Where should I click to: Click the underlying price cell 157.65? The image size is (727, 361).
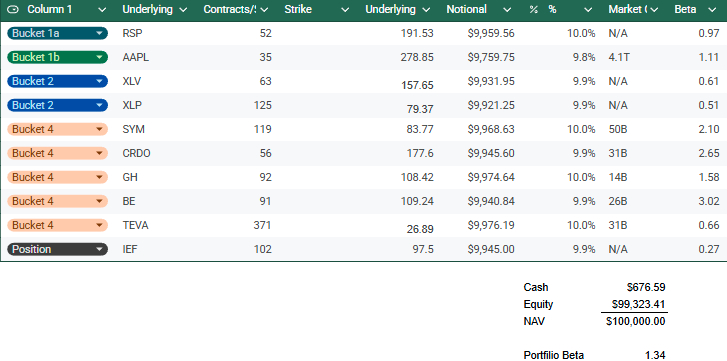417,85
